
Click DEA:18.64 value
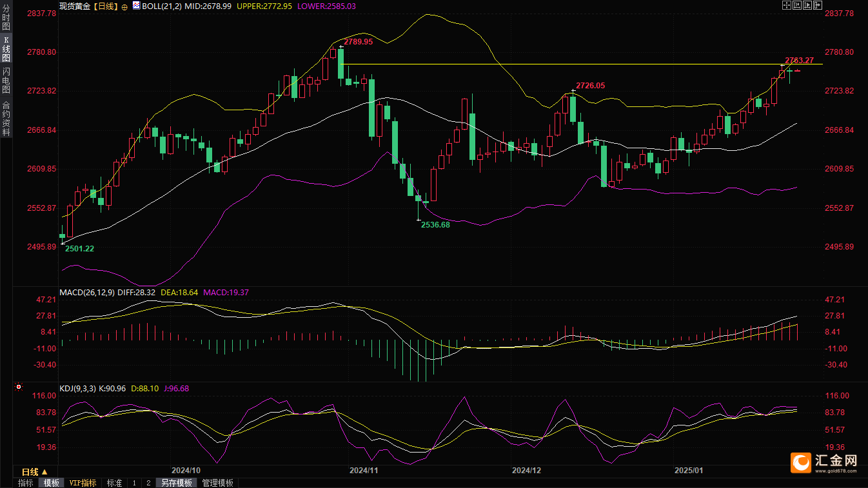(179, 292)
